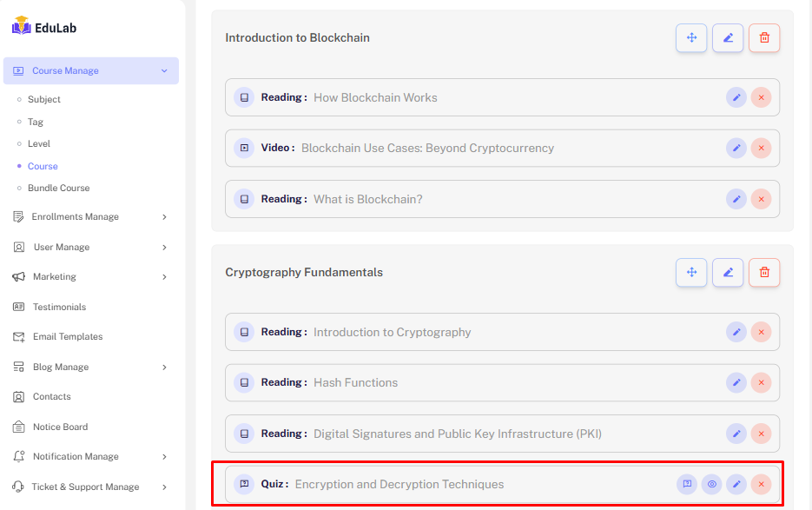Click the EduLab logo
The width and height of the screenshot is (812, 510).
(x=45, y=27)
